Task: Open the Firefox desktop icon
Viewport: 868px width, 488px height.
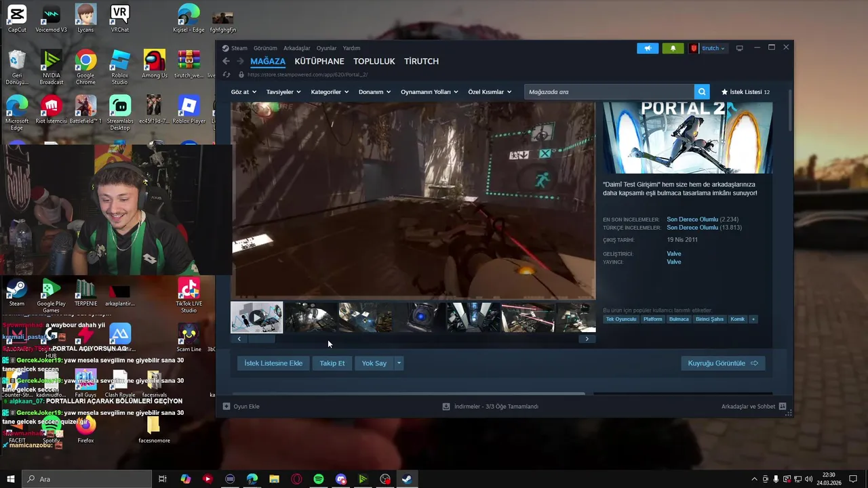Action: [85, 430]
